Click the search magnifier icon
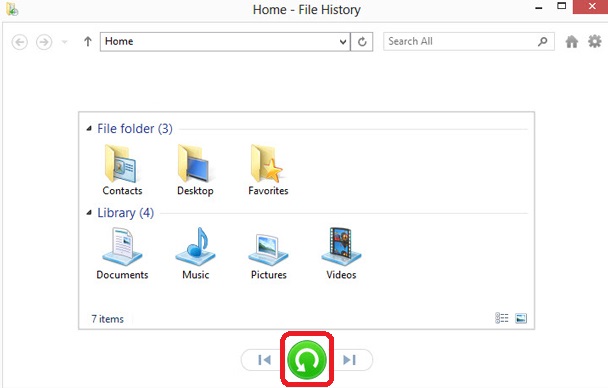The height and width of the screenshot is (388, 608). click(x=543, y=41)
